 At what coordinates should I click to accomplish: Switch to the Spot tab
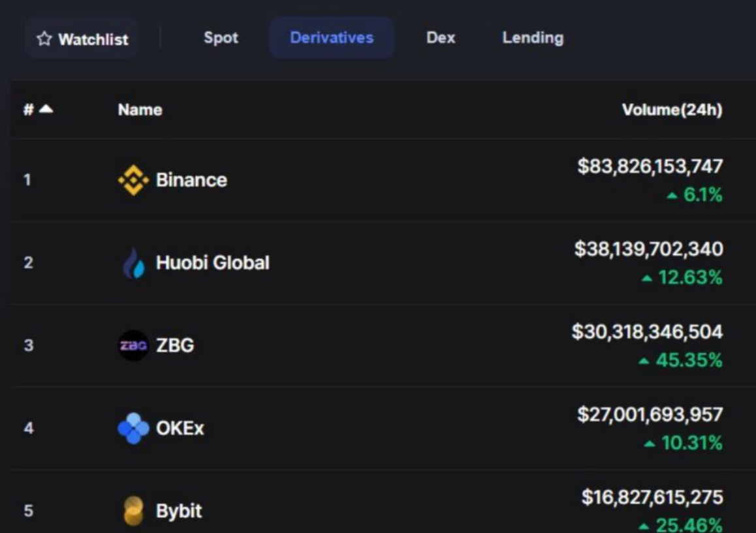tap(221, 38)
